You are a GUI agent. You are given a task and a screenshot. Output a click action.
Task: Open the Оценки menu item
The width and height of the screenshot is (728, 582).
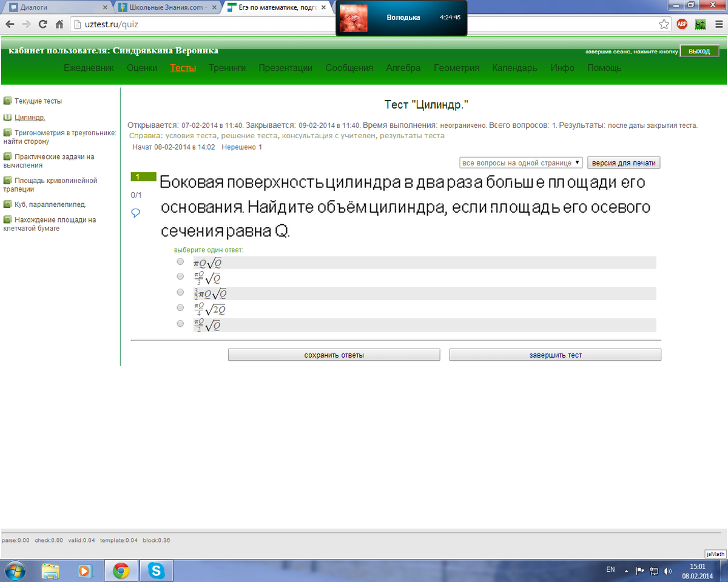click(142, 68)
